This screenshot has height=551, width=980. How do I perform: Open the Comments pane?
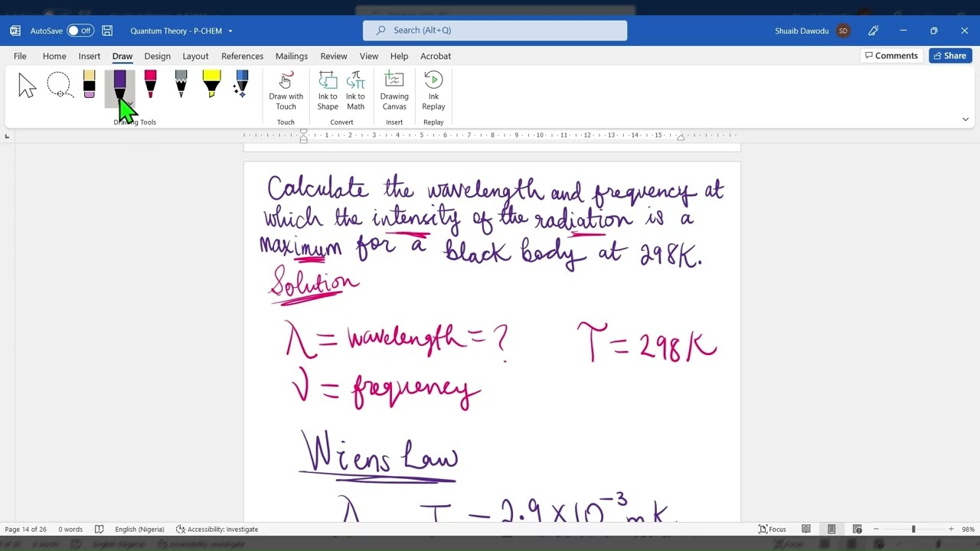[x=891, y=56]
